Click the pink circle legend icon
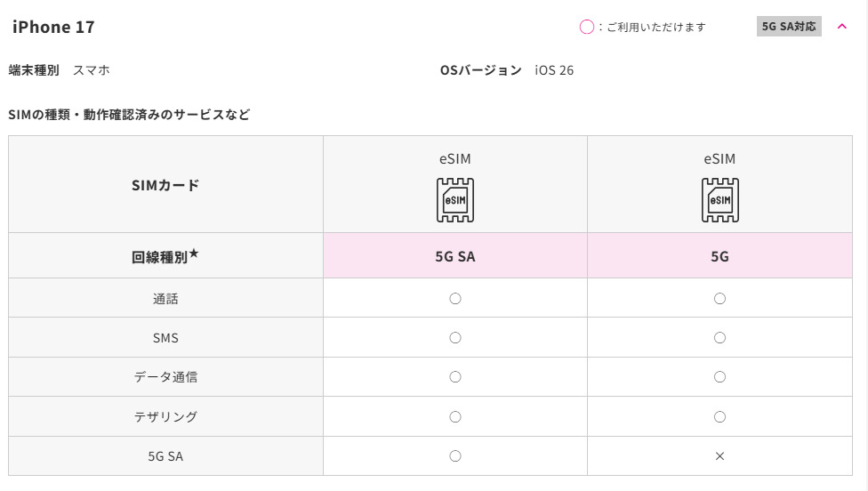The height and width of the screenshot is (491, 868). [587, 27]
